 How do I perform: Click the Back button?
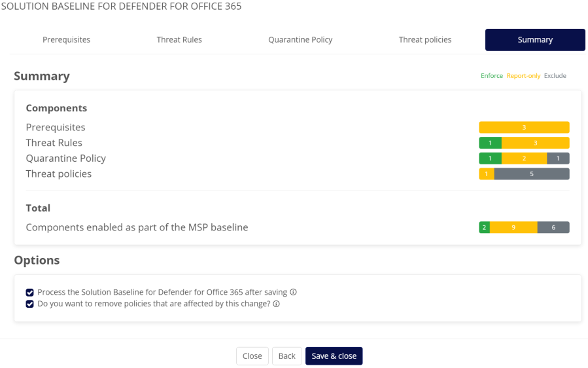coord(287,356)
